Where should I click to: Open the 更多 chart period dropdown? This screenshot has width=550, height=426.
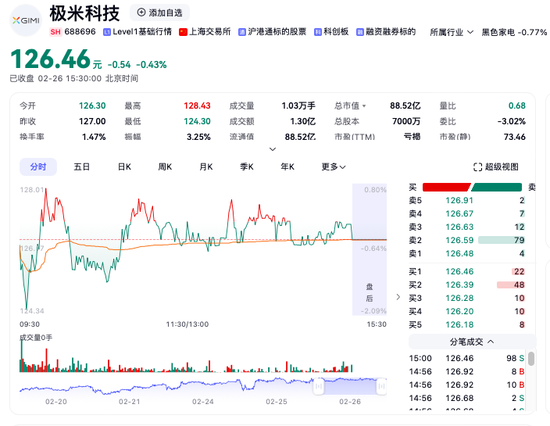(334, 167)
